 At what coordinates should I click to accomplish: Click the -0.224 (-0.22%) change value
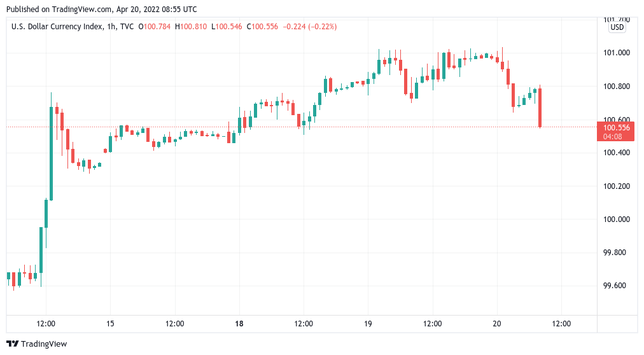tap(310, 27)
